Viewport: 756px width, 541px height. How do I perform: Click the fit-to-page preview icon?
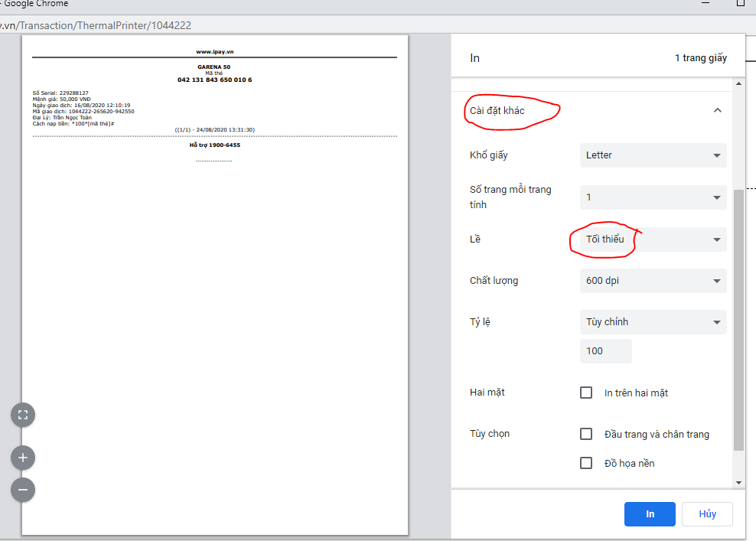23,415
